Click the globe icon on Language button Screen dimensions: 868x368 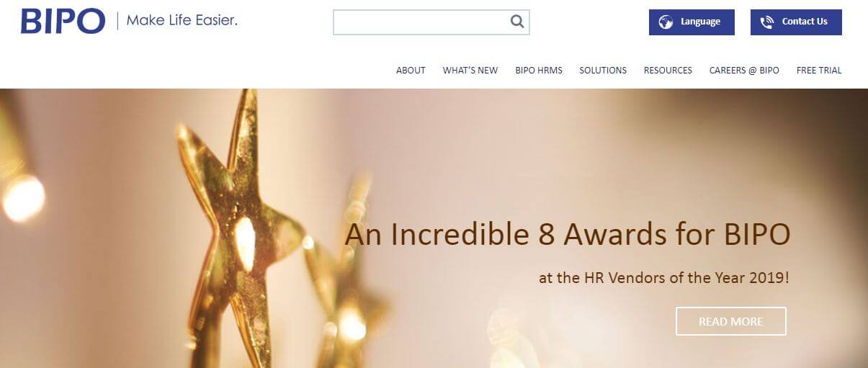click(666, 22)
